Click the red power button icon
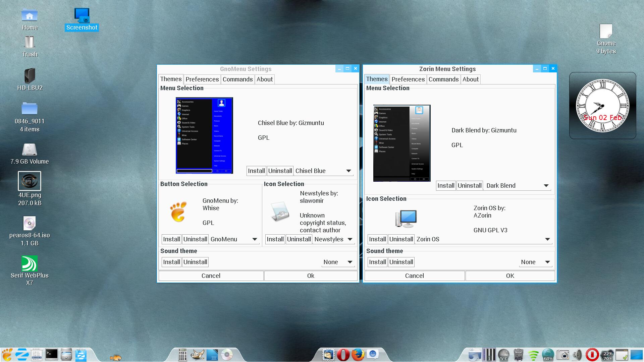 (x=592, y=355)
